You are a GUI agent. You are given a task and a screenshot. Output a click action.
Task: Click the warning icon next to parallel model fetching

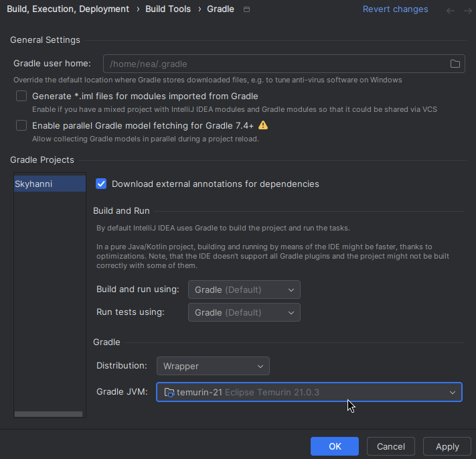[x=263, y=125]
